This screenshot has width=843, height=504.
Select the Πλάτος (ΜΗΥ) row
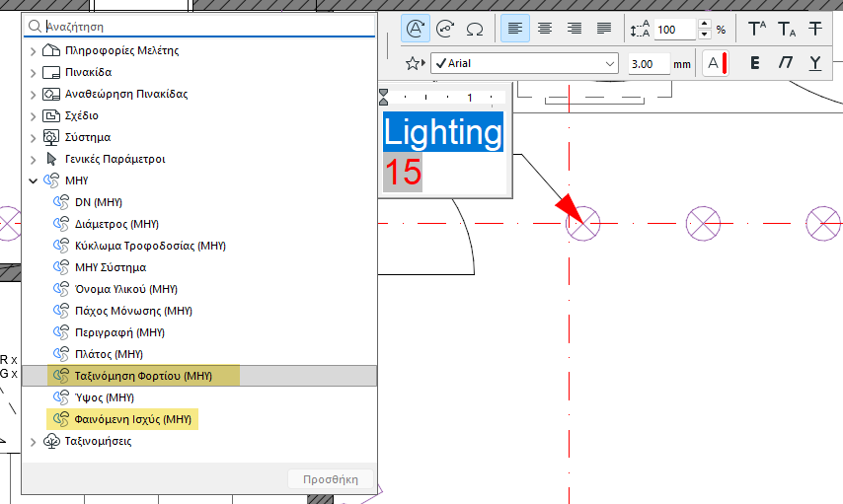click(x=199, y=354)
